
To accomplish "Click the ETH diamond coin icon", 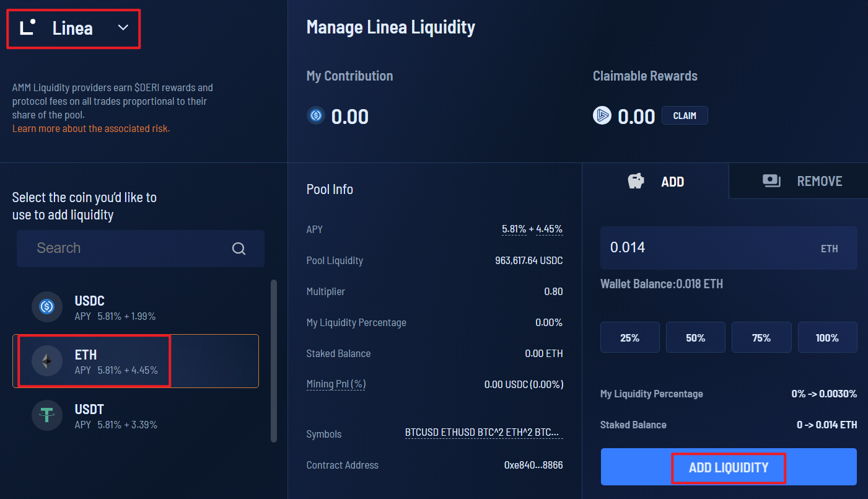I will click(x=47, y=361).
